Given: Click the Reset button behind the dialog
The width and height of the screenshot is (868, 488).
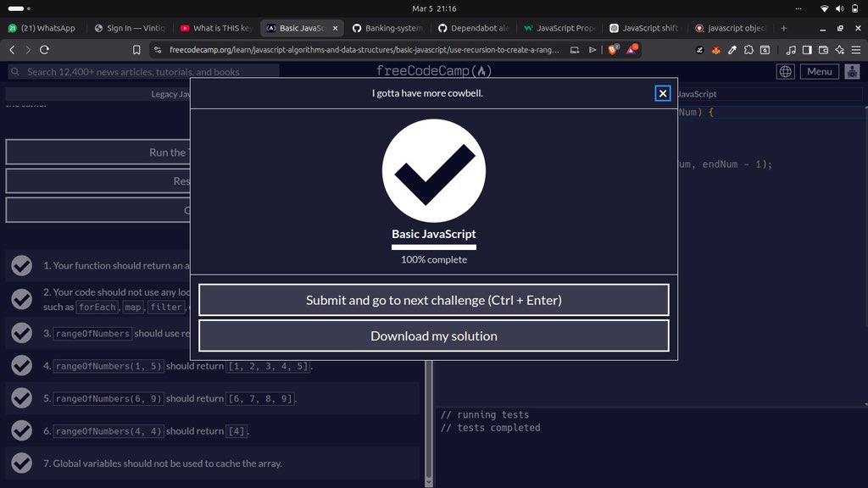Looking at the screenshot, I should (x=98, y=181).
